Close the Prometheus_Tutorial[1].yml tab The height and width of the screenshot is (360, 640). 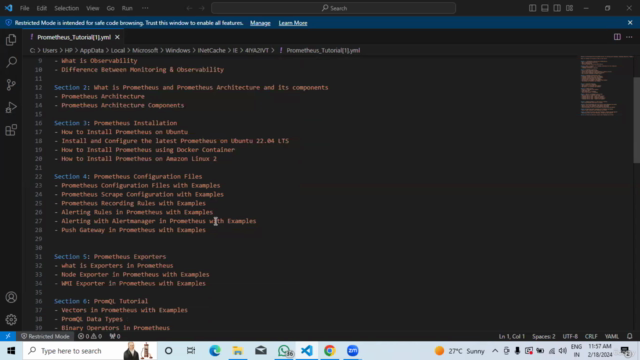[x=118, y=37]
